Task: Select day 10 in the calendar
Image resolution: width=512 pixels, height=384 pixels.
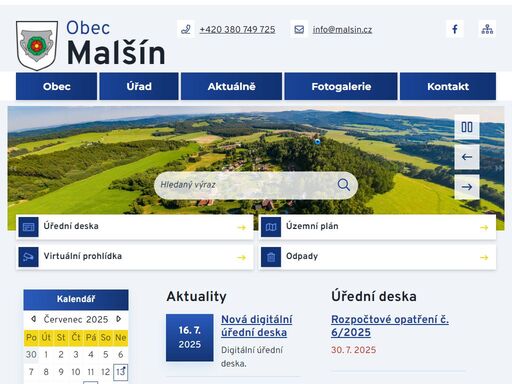Action: click(x=76, y=372)
